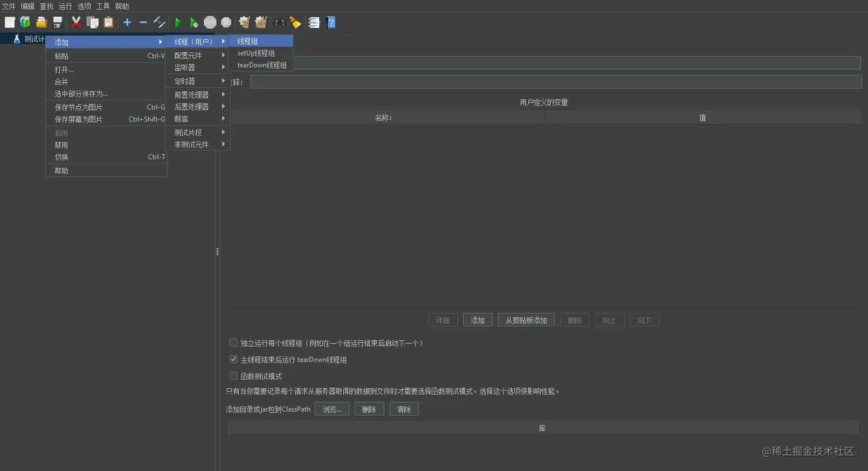
Task: Click the Copy icon in toolbar
Action: click(92, 22)
